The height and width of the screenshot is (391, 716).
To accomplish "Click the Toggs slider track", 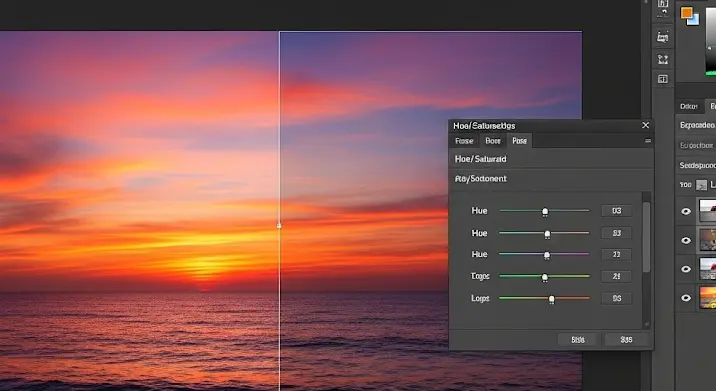I will pyautogui.click(x=544, y=276).
